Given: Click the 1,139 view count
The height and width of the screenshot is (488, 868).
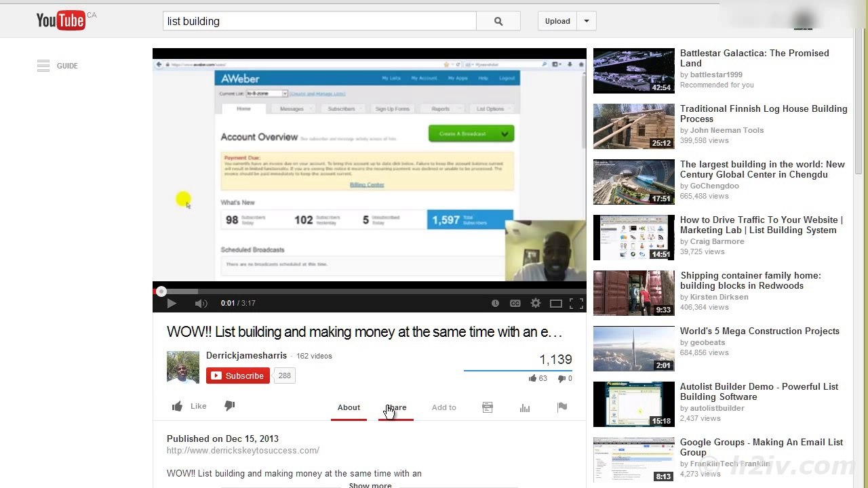Looking at the screenshot, I should point(555,359).
